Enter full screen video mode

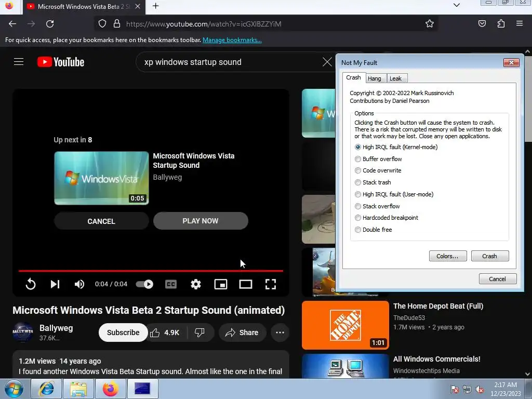pyautogui.click(x=270, y=284)
